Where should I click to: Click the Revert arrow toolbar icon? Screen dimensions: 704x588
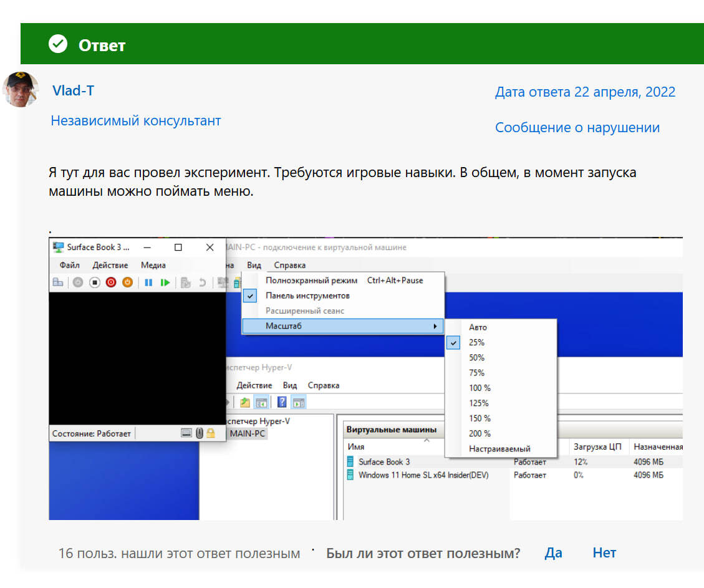202,282
